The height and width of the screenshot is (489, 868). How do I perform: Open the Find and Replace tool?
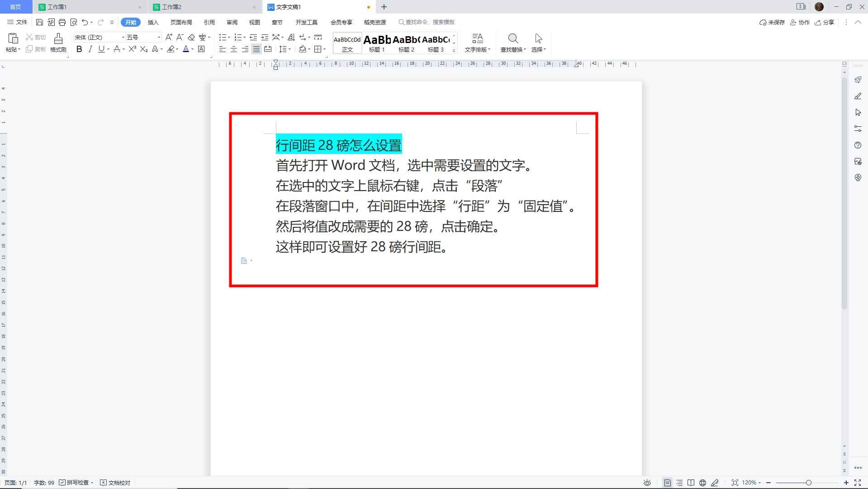tap(513, 43)
